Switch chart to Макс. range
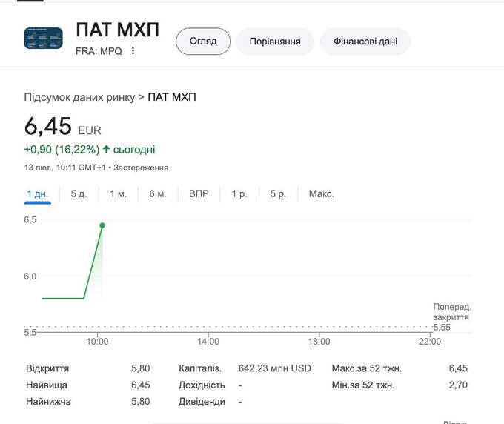This screenshot has height=424, width=504. [x=321, y=194]
